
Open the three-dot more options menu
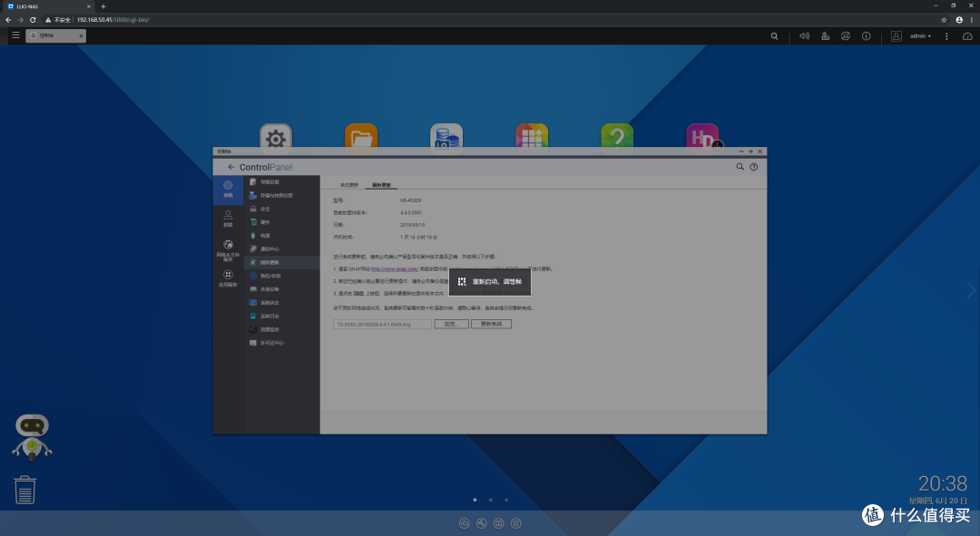tap(946, 36)
